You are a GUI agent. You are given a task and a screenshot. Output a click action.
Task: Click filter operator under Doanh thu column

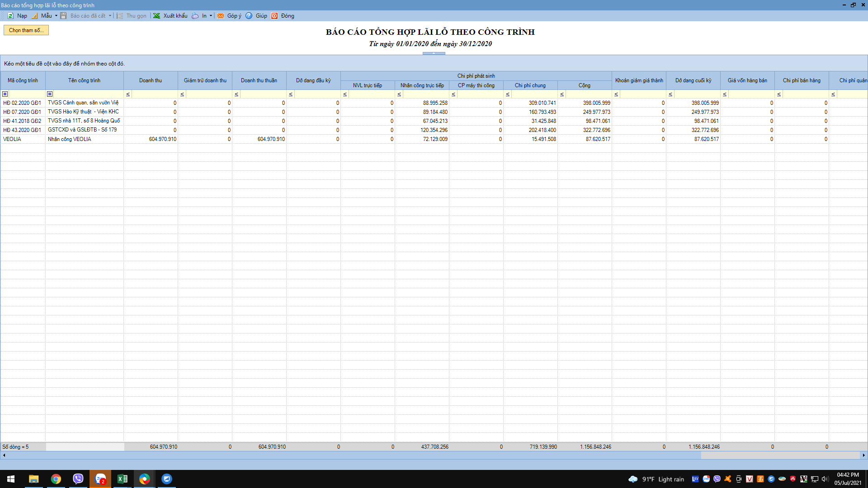128,94
